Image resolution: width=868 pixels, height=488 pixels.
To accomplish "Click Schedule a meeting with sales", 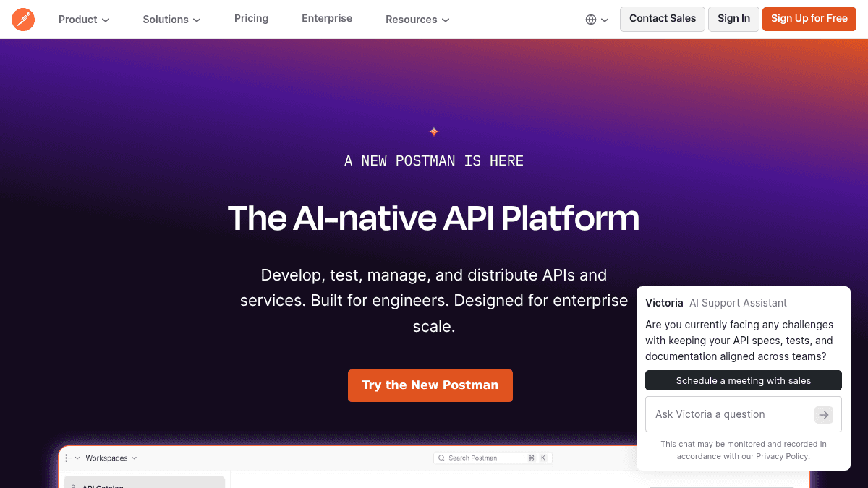I will (744, 380).
